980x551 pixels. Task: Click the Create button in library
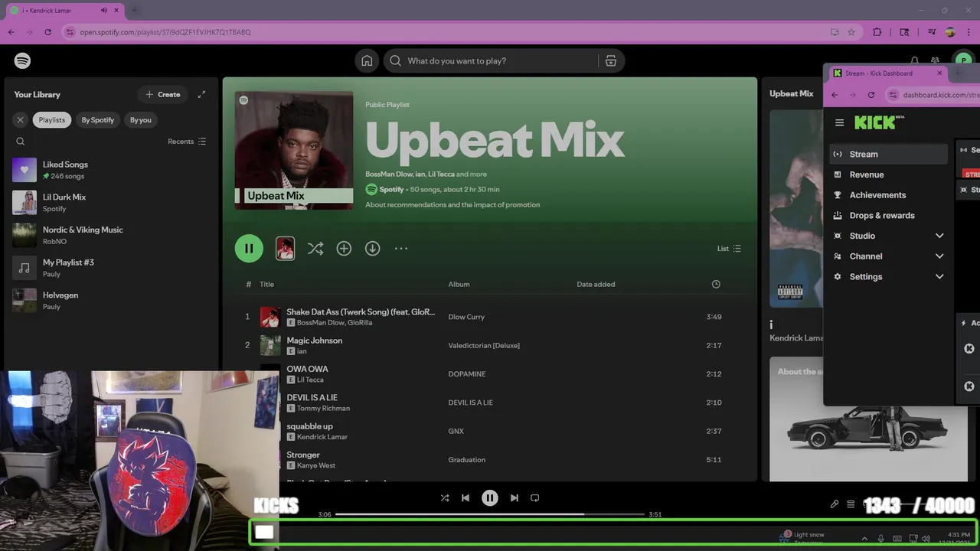pyautogui.click(x=163, y=94)
